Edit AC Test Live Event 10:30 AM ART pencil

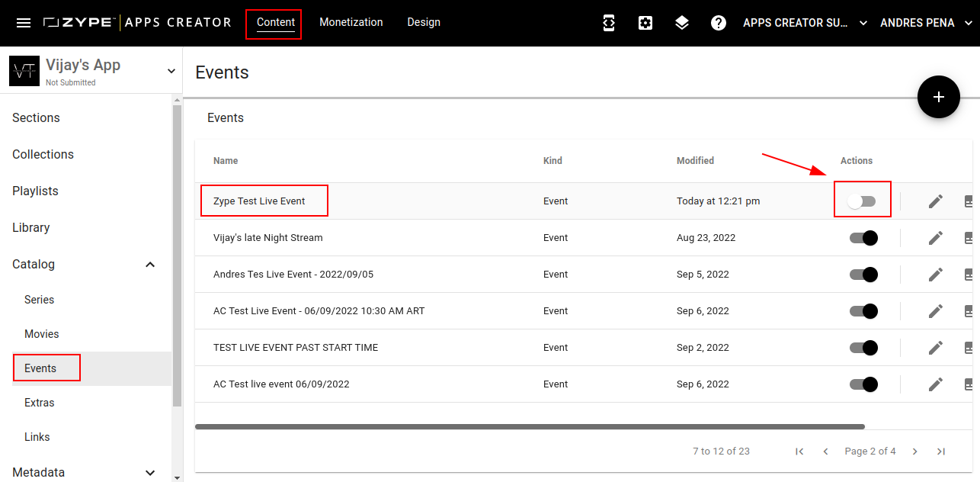(936, 311)
